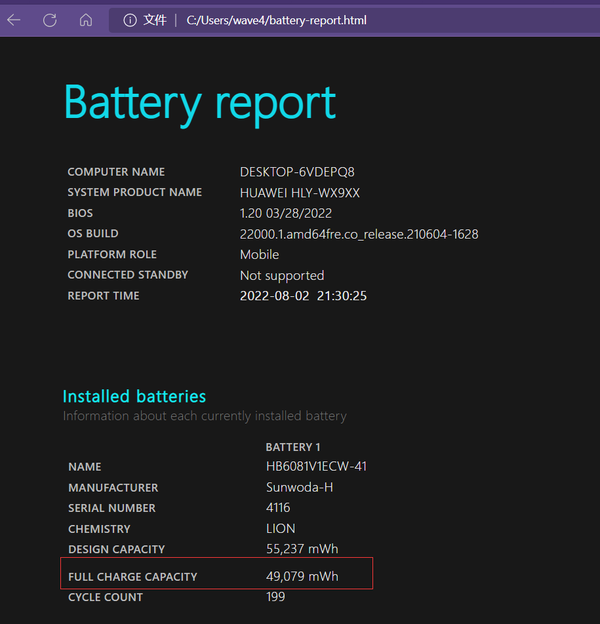
Task: Select manufacturer value 'Sunwoda-H'
Action: [x=300, y=487]
